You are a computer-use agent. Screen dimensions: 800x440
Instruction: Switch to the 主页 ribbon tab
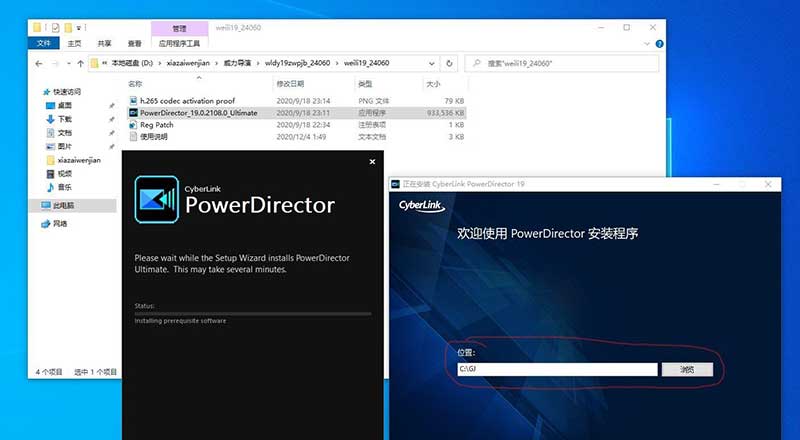(74, 43)
